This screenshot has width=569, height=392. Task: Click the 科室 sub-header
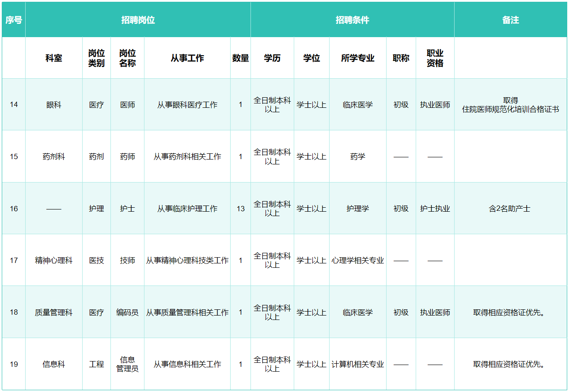point(54,58)
